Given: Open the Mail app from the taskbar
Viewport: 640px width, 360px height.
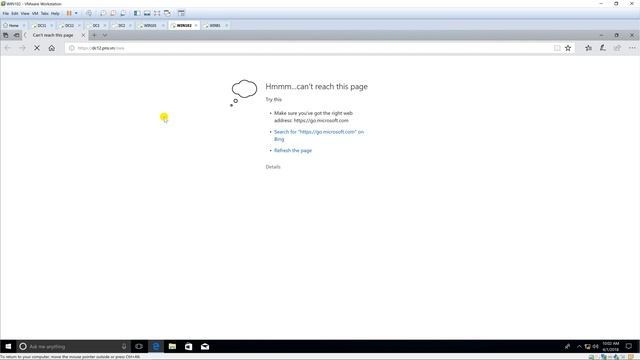Looking at the screenshot, I should point(205,347).
